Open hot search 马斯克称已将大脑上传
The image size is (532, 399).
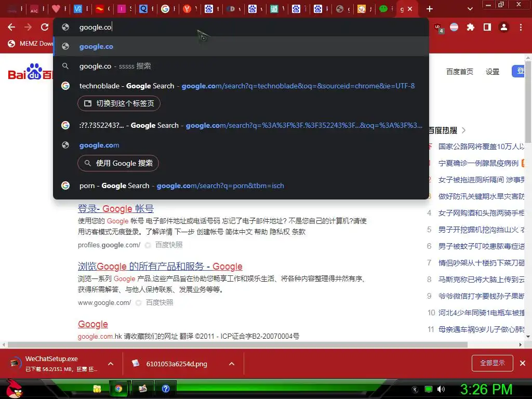pyautogui.click(x=481, y=280)
